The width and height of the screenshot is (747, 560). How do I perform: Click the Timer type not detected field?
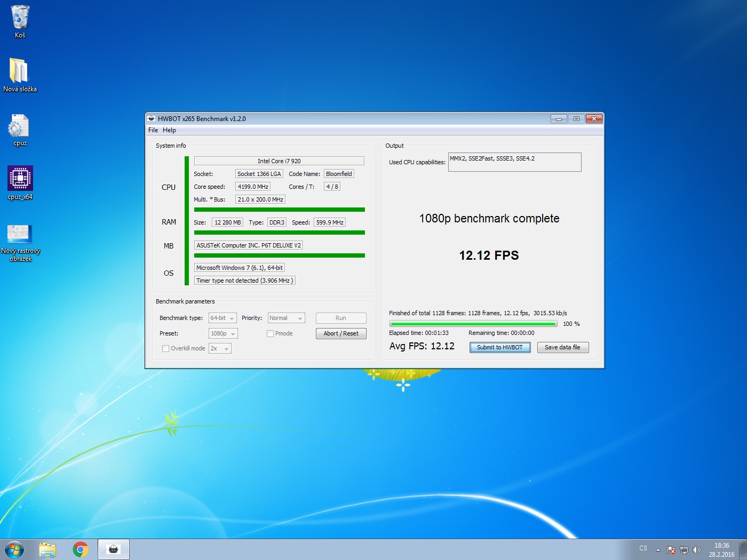tap(244, 281)
